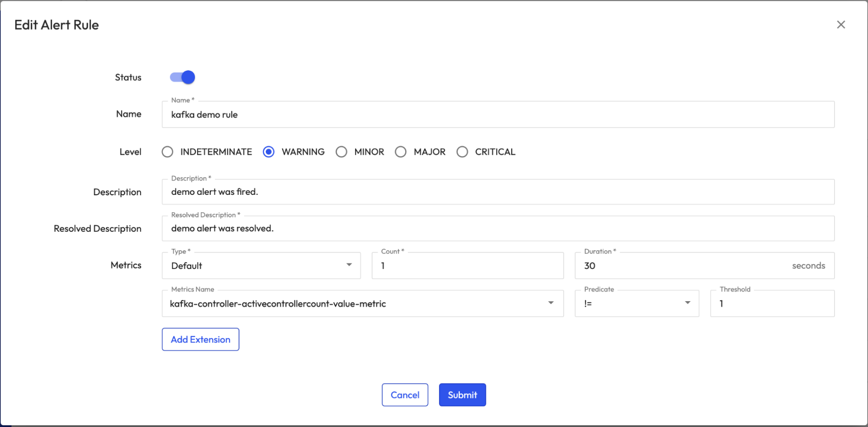Focus the Description text field
The image size is (868, 427).
point(498,192)
